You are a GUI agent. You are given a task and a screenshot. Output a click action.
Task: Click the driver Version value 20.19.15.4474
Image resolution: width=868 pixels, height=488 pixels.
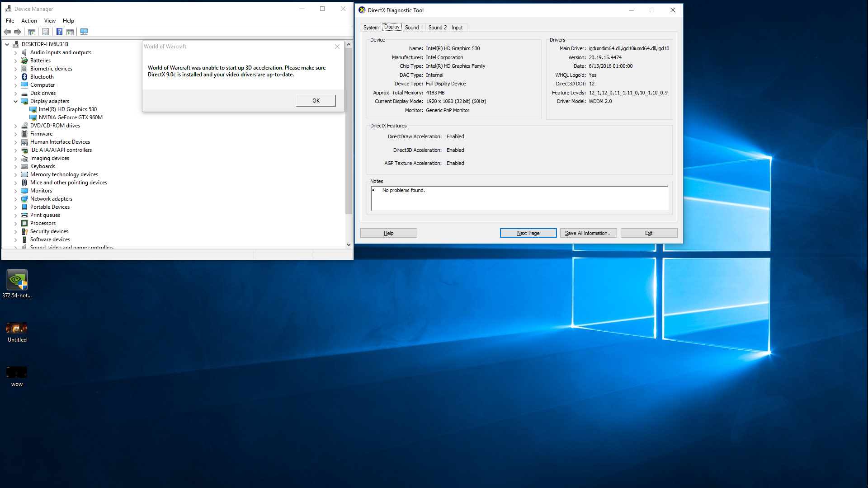click(x=605, y=57)
